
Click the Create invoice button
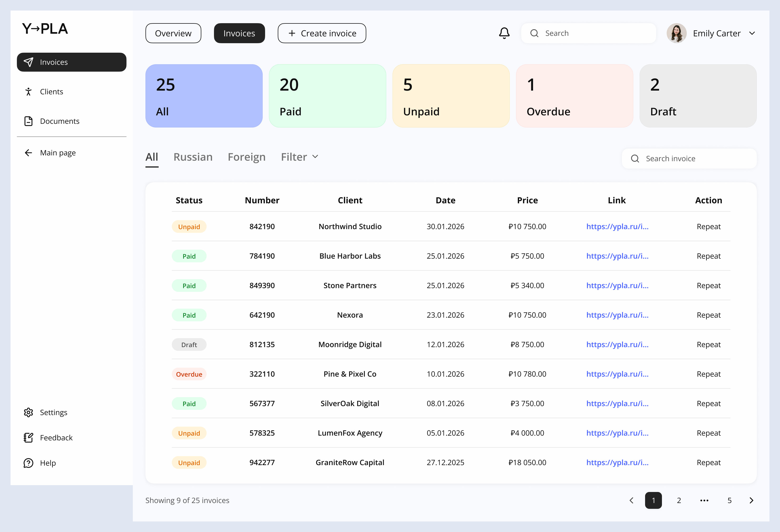pos(322,33)
